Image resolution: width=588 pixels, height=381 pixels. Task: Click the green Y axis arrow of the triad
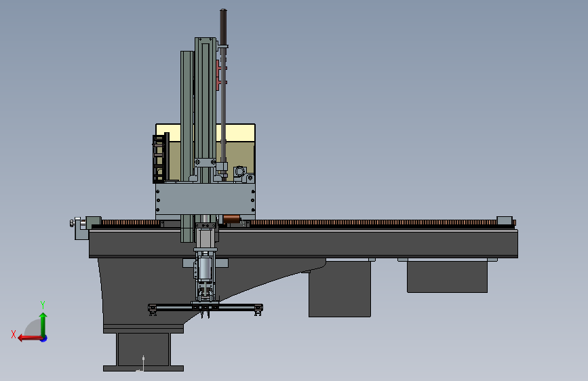point(43,323)
